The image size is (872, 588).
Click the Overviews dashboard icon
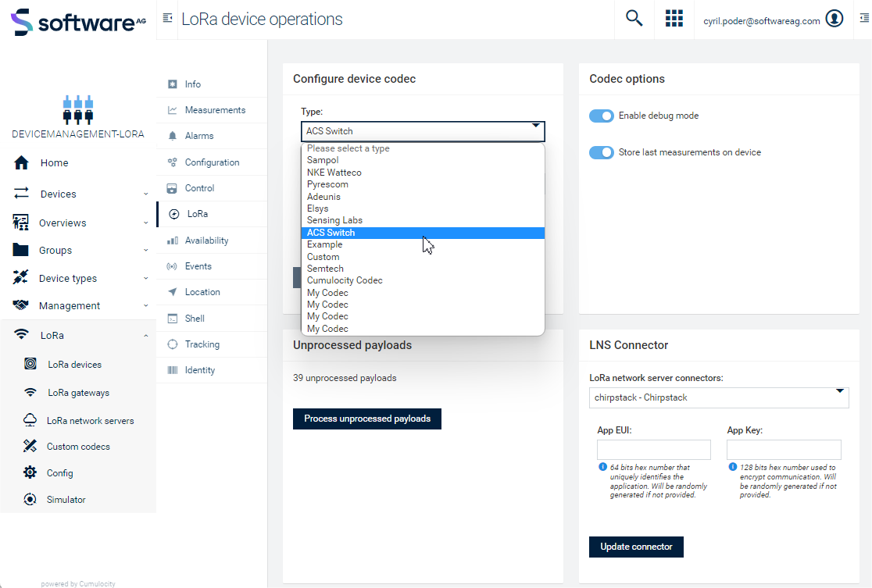20,223
